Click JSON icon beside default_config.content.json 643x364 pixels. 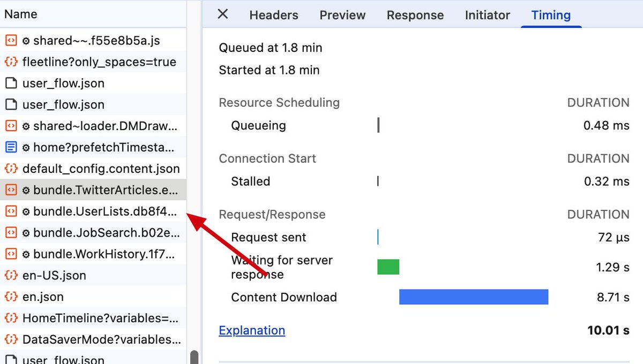[x=11, y=169]
